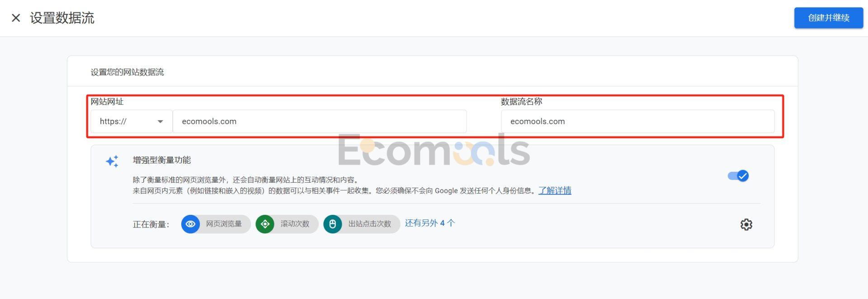868x299 pixels.
Task: Close the data stream setup dialog
Action: coord(16,18)
